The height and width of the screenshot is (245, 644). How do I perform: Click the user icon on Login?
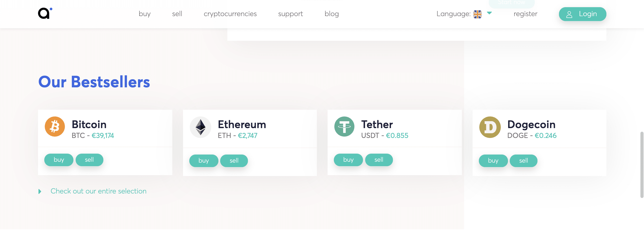tap(569, 15)
